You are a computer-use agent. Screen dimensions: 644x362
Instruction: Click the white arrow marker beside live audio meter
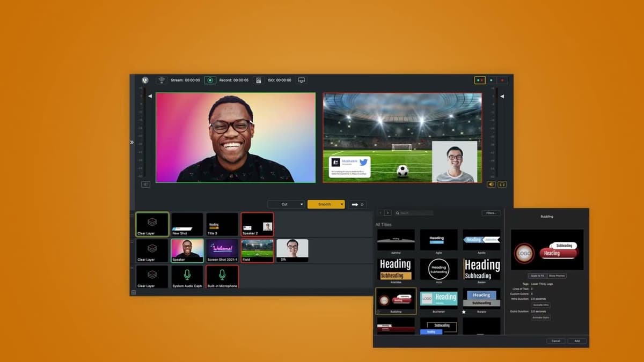502,97
